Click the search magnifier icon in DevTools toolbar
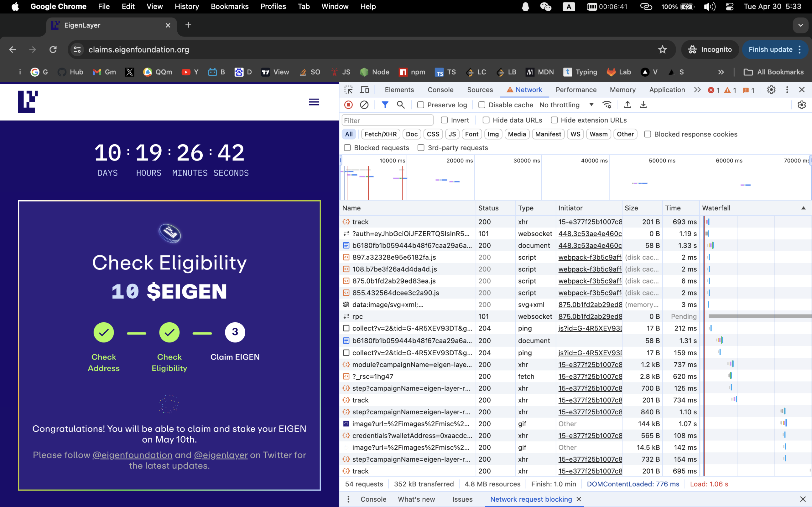This screenshot has height=507, width=812. [401, 105]
